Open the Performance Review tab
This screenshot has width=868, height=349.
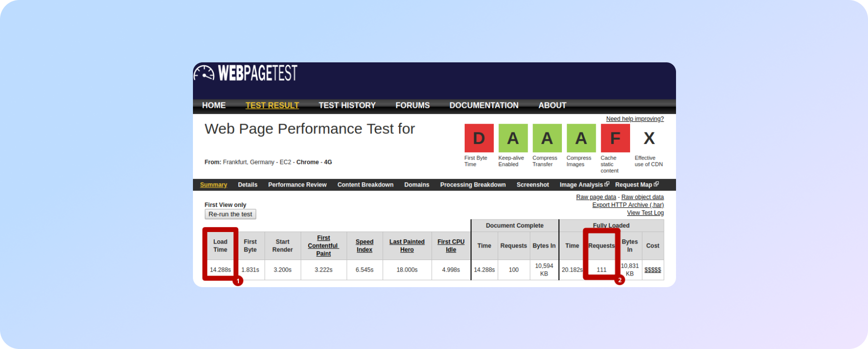[x=297, y=185]
